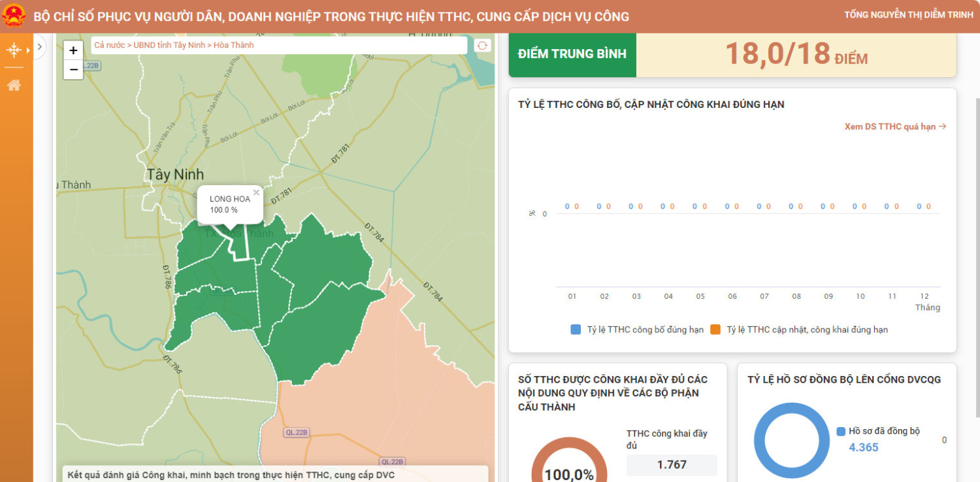This screenshot has width=980, height=482.
Task: Click the '4.365' synced records value
Action: click(864, 447)
